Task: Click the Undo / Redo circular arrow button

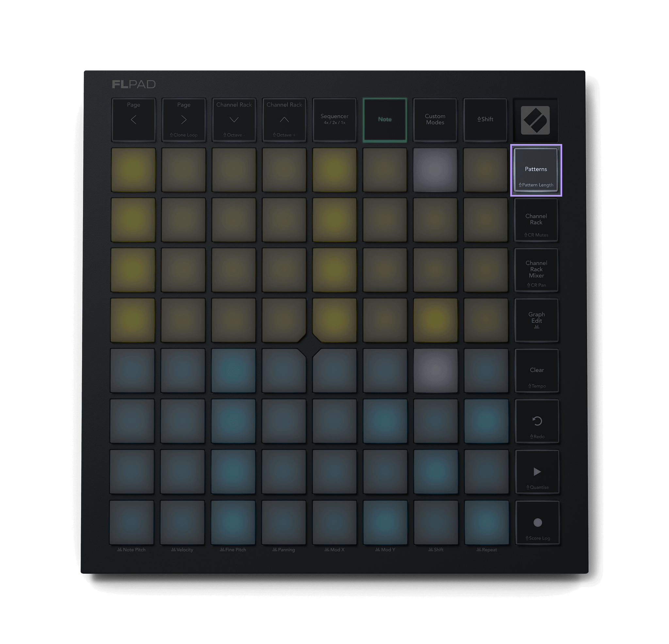Action: [x=537, y=421]
